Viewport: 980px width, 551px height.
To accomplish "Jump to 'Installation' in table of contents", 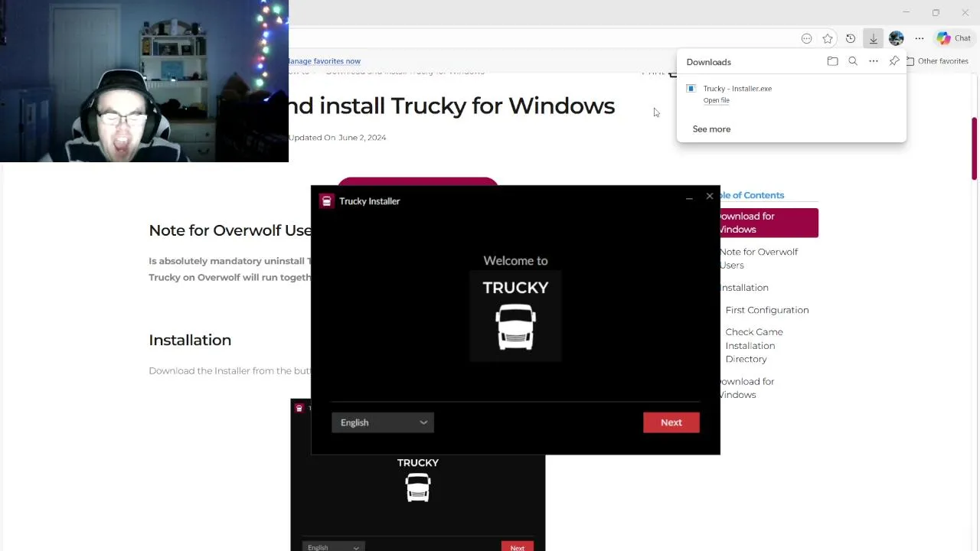I will pos(744,288).
